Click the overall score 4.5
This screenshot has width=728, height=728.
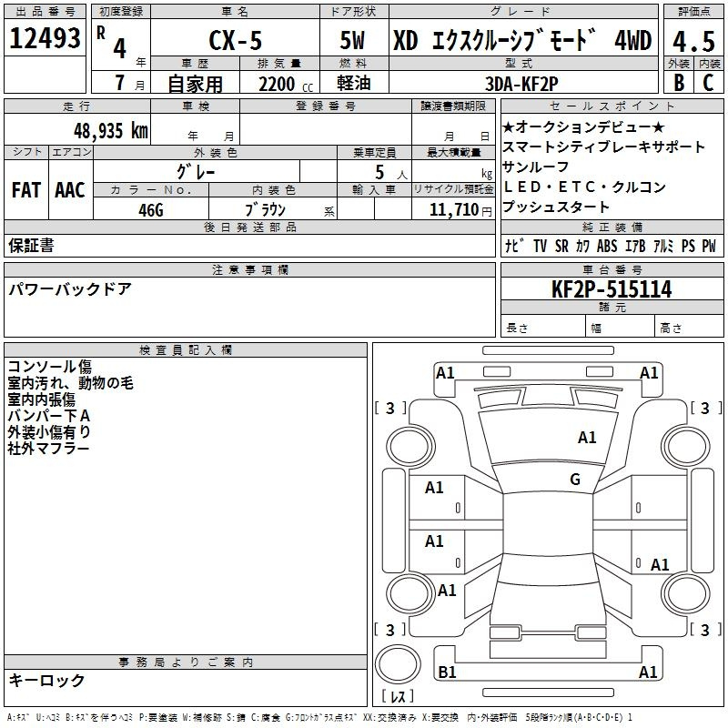pos(693,41)
